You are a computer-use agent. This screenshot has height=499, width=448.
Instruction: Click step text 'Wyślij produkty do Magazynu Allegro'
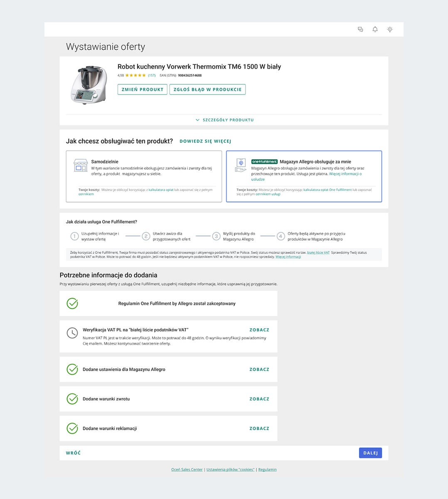239,236
